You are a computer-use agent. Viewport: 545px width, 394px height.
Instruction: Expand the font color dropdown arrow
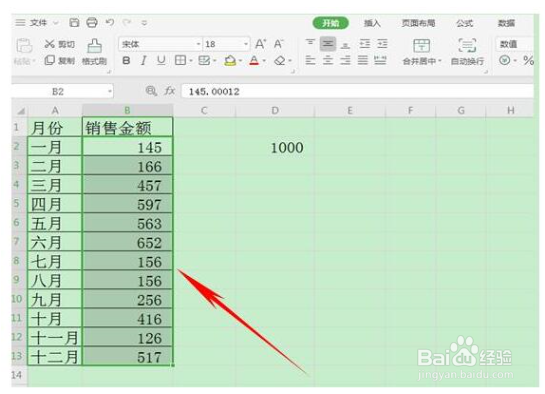tap(265, 61)
